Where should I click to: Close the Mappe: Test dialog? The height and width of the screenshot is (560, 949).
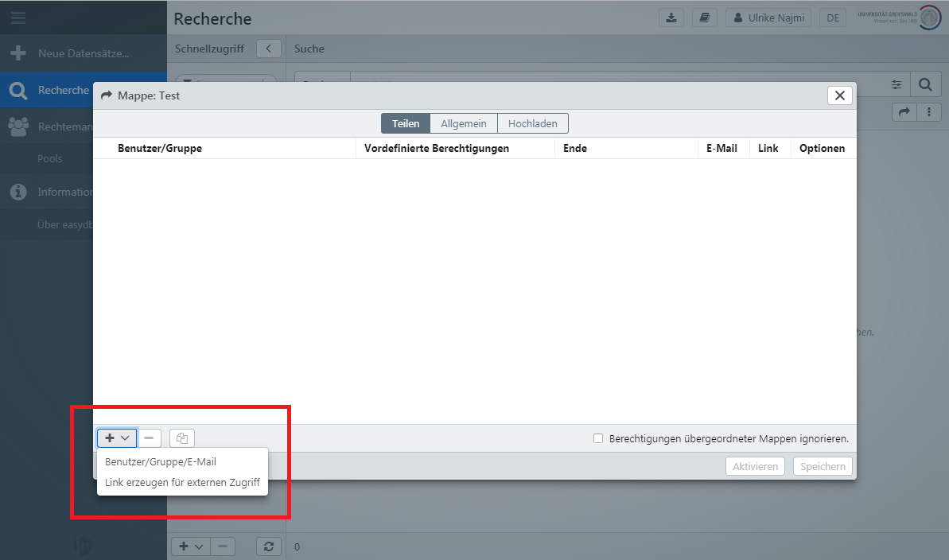(839, 95)
